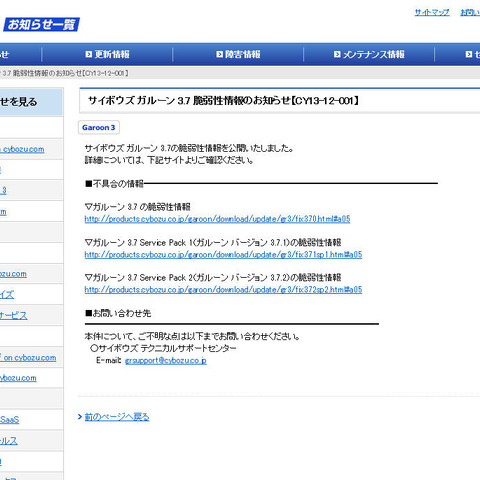The width and height of the screenshot is (480, 480).
Task: Open the 更新情報 tab
Action: tap(107, 54)
